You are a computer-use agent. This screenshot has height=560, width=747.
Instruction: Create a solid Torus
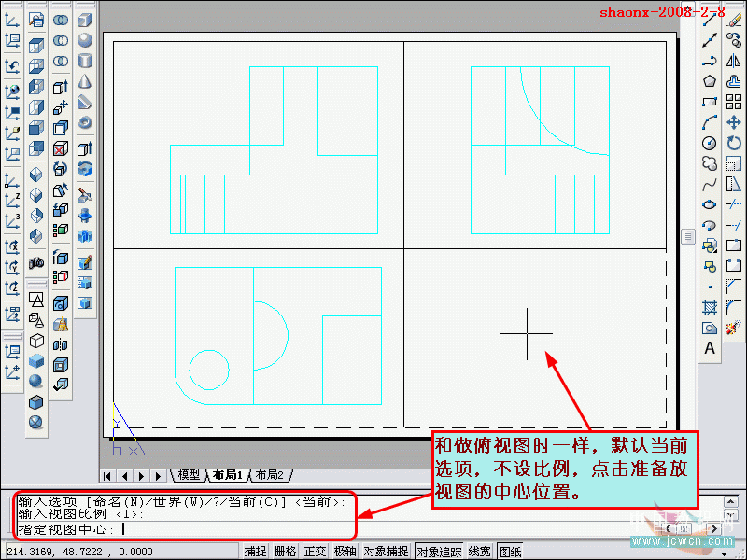click(x=85, y=123)
